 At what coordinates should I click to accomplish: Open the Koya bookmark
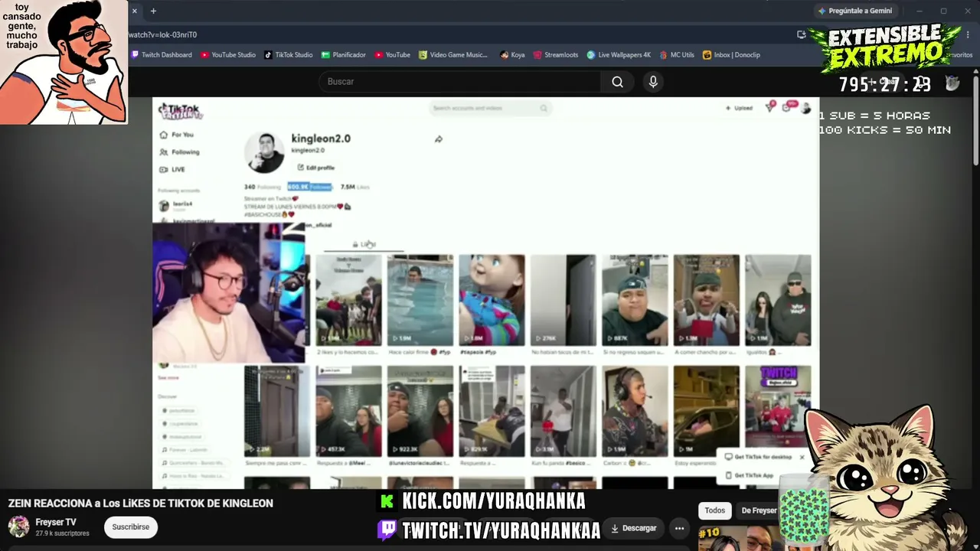tap(512, 55)
